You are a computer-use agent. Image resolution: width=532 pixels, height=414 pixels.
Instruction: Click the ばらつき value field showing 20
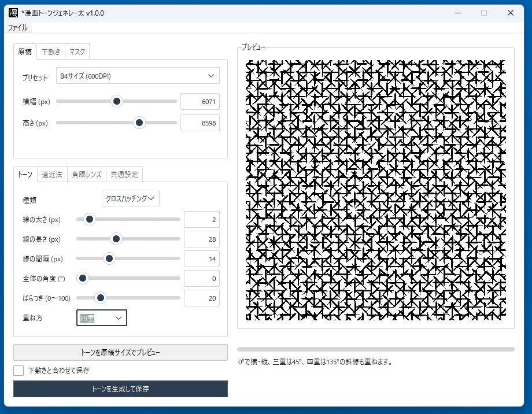pyautogui.click(x=202, y=298)
